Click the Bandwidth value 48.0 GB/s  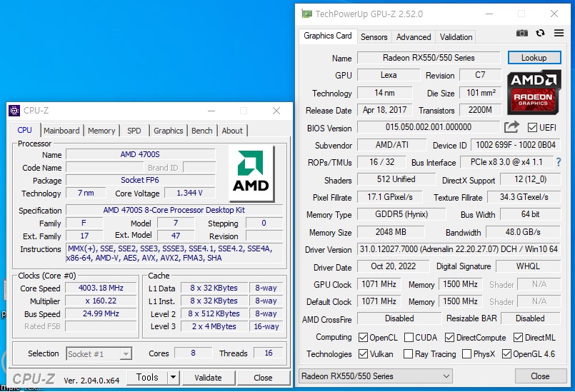(523, 232)
